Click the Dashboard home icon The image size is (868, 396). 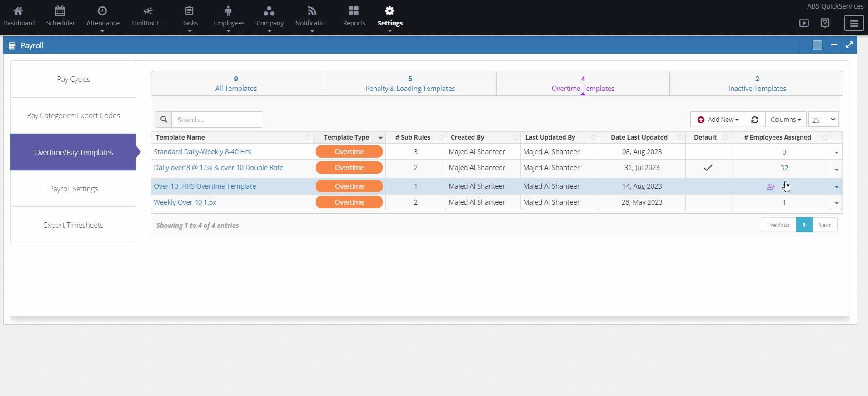tap(18, 11)
